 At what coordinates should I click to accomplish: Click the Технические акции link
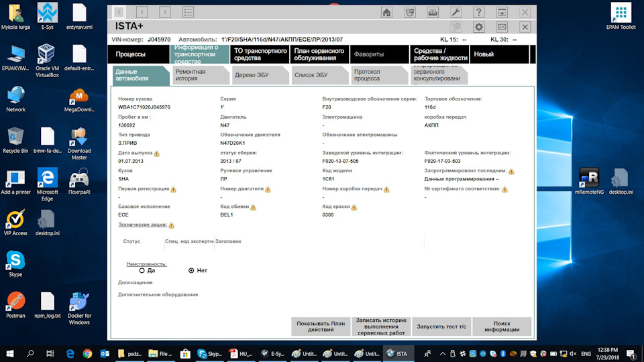pos(142,225)
